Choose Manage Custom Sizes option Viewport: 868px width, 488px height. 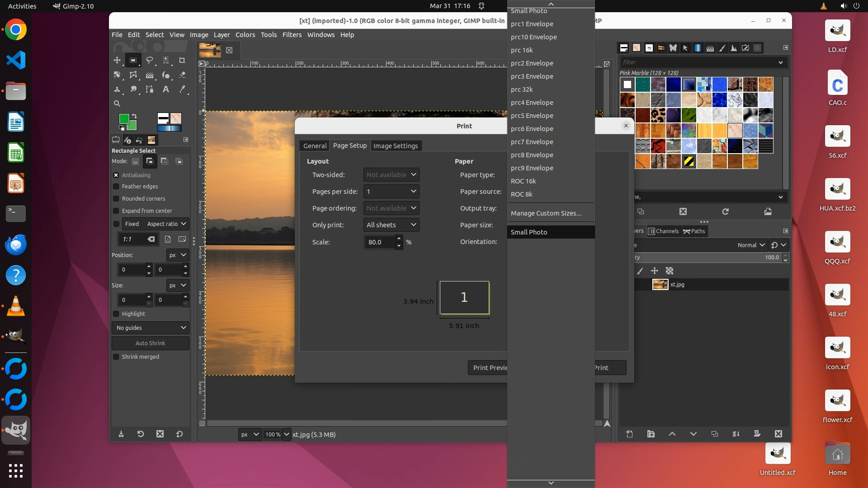point(546,213)
